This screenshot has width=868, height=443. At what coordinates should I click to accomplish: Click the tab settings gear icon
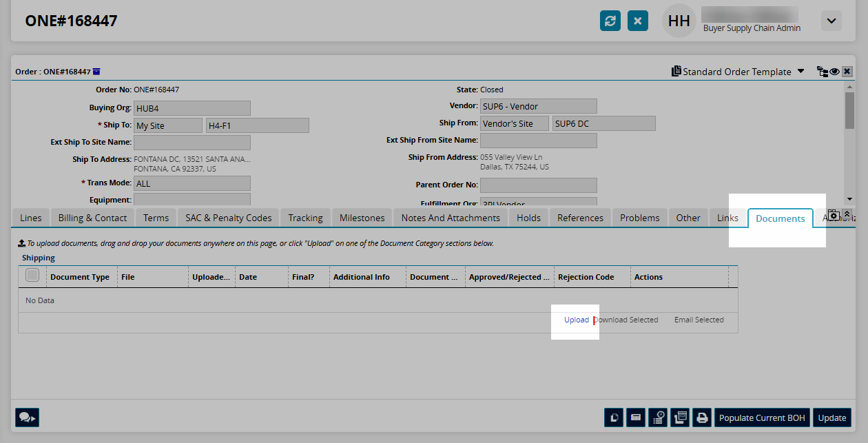[x=833, y=216]
